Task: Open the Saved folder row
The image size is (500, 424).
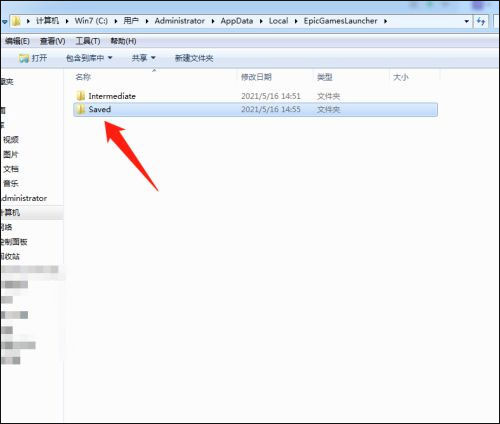Action: [255, 110]
